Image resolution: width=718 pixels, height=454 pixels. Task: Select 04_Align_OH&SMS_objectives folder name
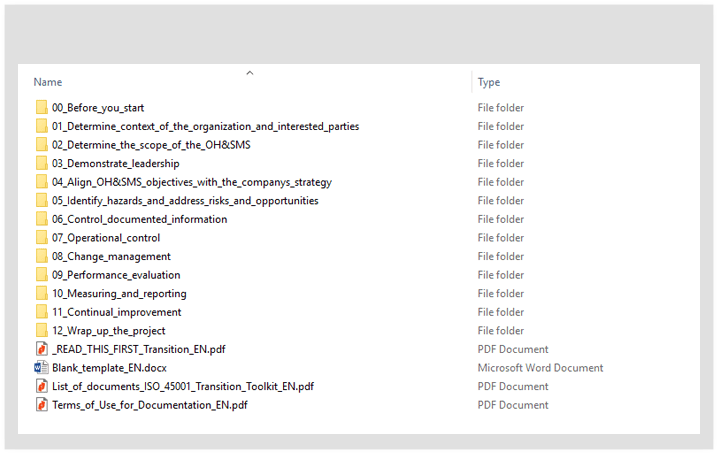[191, 182]
